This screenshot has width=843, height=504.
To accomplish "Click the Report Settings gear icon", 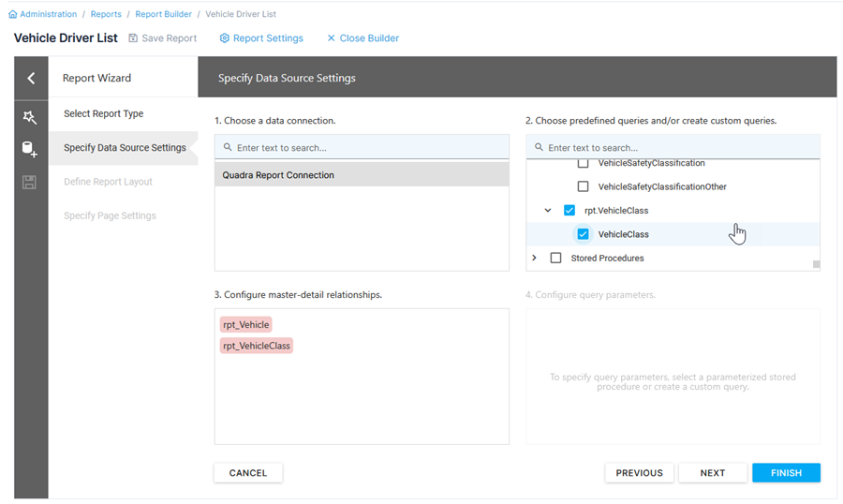I will coord(225,38).
